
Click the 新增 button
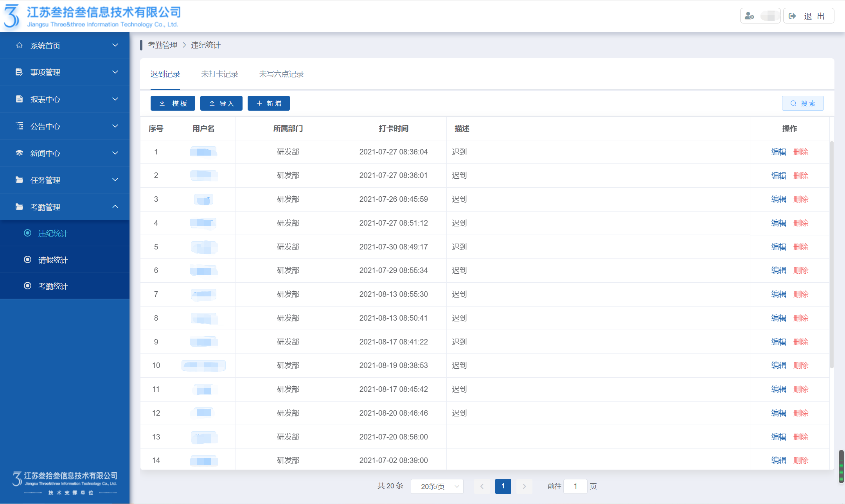pyautogui.click(x=269, y=103)
